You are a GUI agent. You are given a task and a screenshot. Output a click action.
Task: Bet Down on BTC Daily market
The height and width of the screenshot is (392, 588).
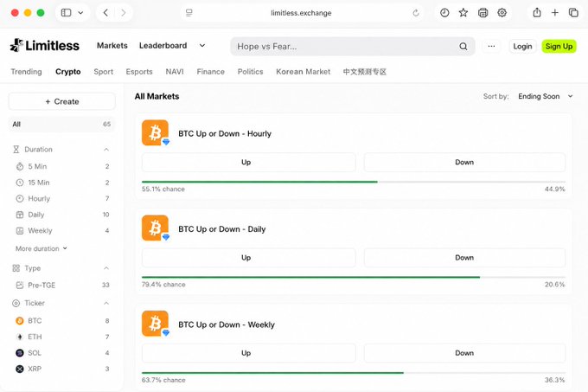[x=464, y=258]
